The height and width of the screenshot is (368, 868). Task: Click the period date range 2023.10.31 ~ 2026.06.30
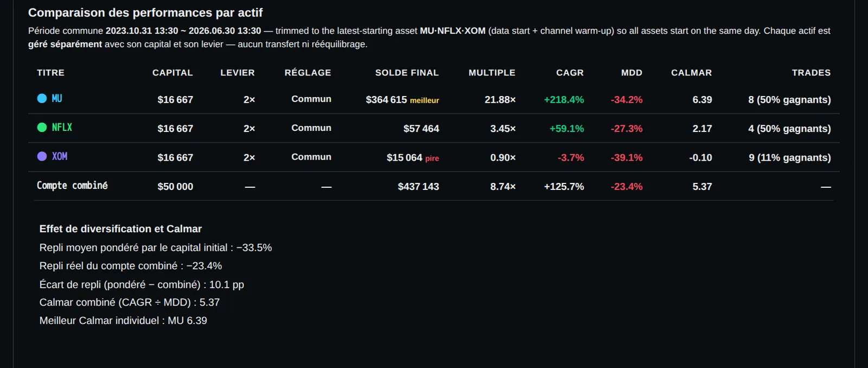click(183, 31)
